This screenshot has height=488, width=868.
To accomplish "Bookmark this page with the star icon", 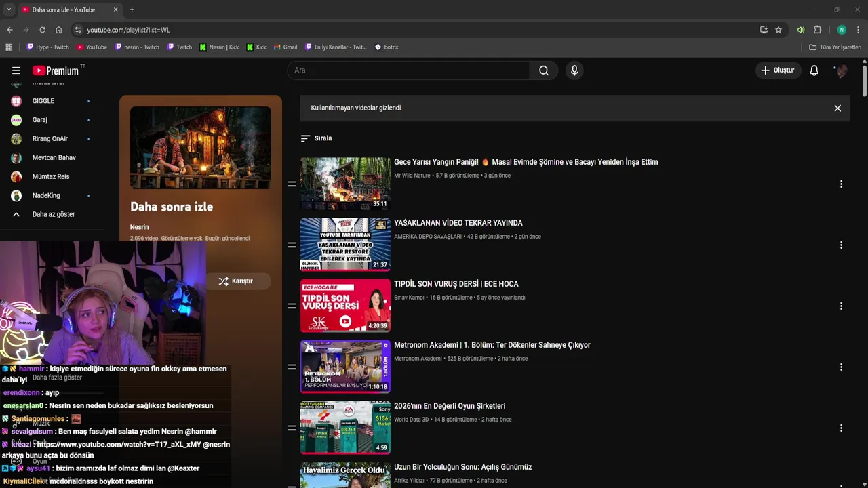I will (x=778, y=30).
